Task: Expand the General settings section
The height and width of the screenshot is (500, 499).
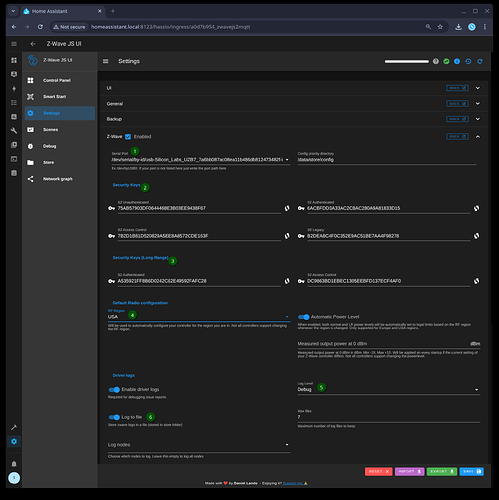Action: point(294,104)
